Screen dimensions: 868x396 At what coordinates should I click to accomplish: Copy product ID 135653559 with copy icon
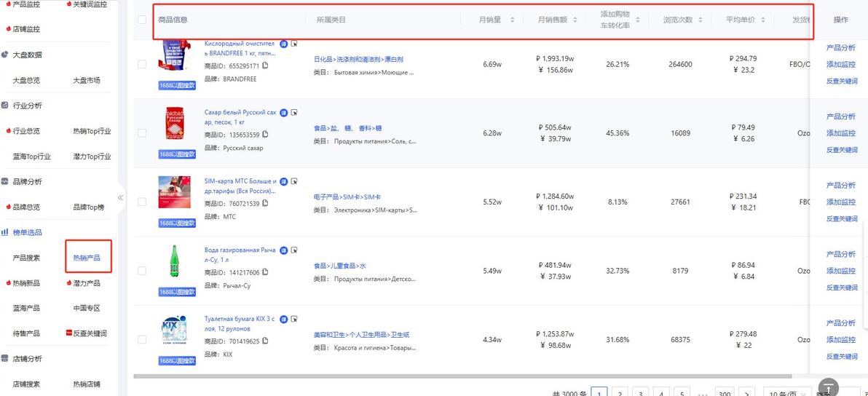(x=265, y=135)
